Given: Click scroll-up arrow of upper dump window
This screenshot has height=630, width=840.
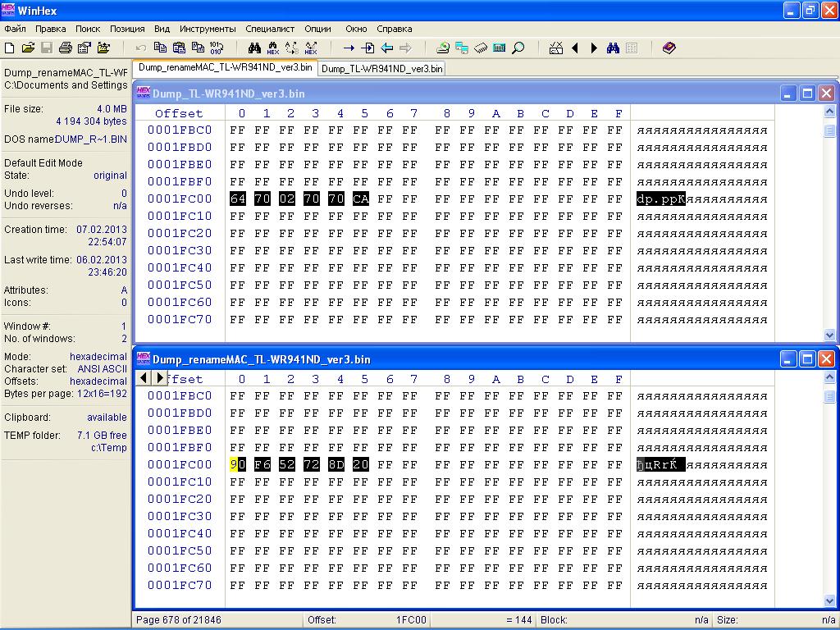Looking at the screenshot, I should tap(829, 112).
